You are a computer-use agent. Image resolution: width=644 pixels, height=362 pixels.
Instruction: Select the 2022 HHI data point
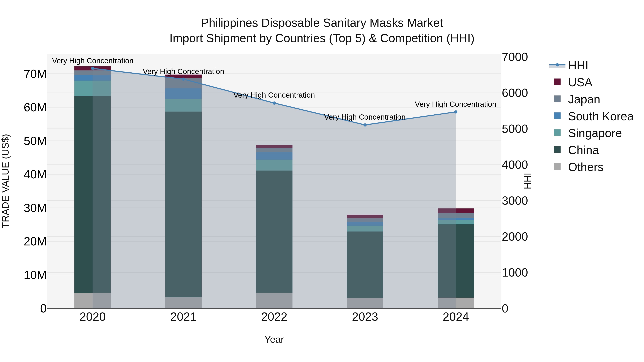tap(274, 103)
